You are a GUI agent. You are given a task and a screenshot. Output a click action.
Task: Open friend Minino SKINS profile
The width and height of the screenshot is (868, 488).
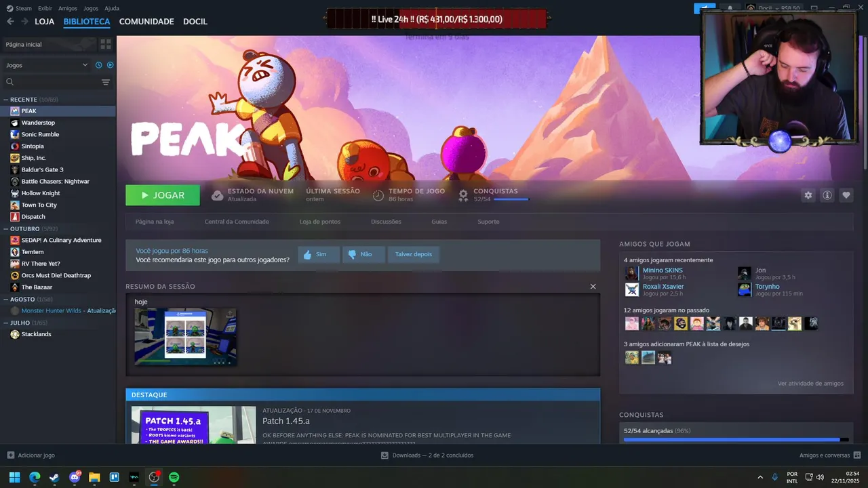(663, 270)
